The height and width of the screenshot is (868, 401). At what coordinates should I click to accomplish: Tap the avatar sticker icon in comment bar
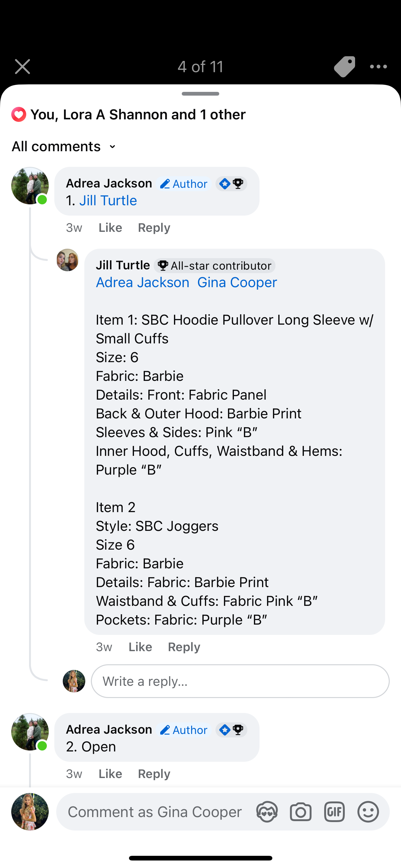pyautogui.click(x=267, y=812)
